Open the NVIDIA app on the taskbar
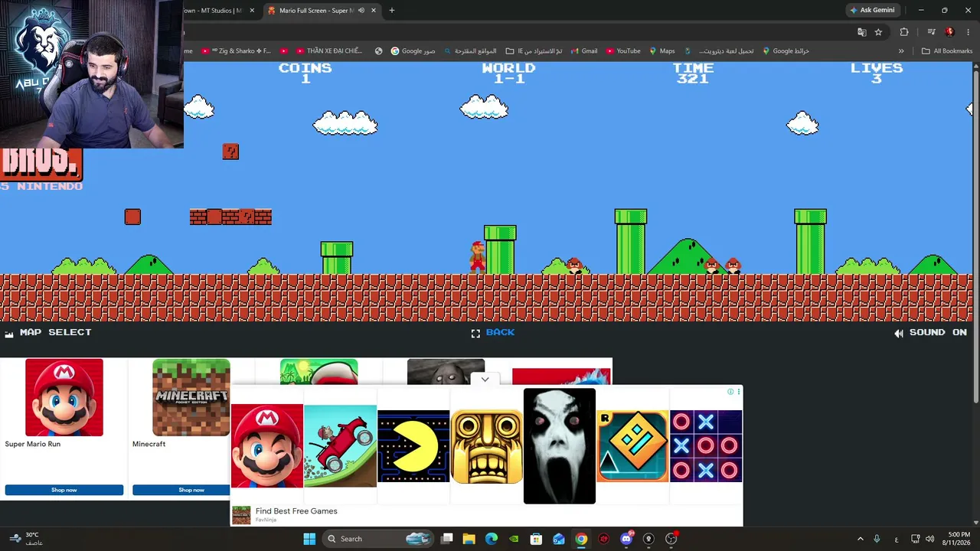Viewport: 980px width, 551px height. click(514, 539)
